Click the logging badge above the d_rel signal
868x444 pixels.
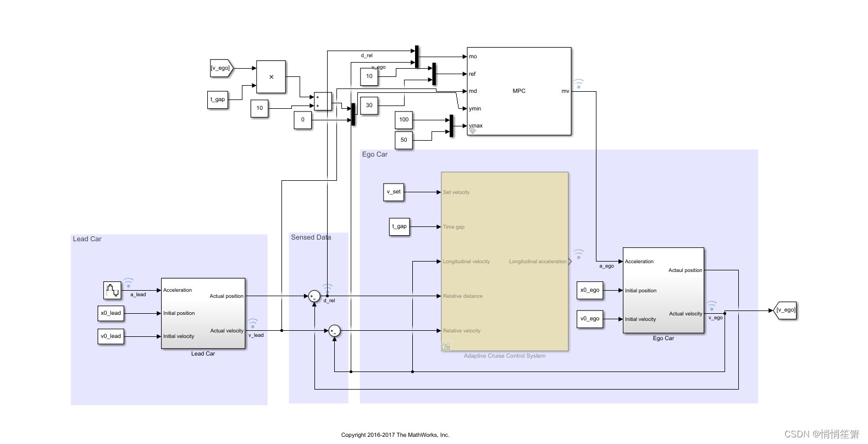click(x=328, y=288)
